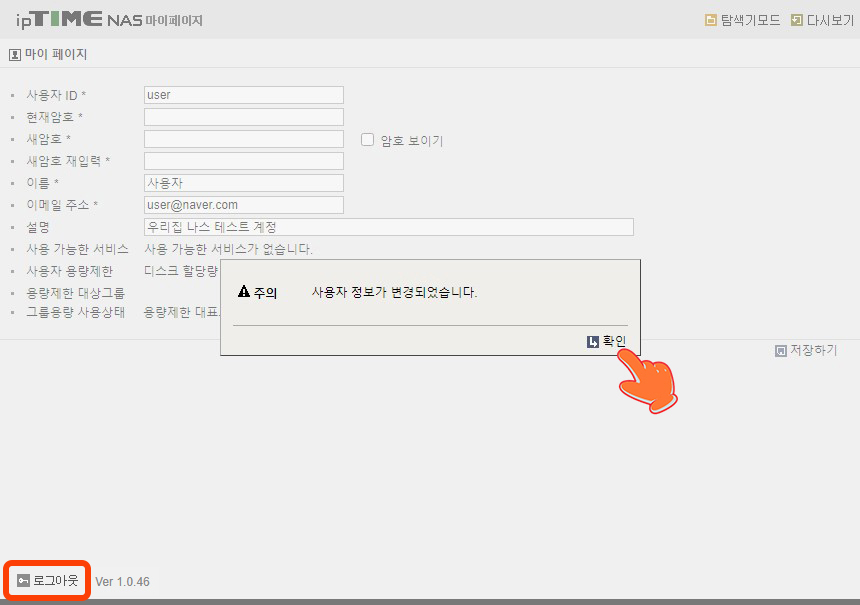The image size is (860, 605).
Task: Click the 이름 field containing 사용자
Action: pos(243,183)
